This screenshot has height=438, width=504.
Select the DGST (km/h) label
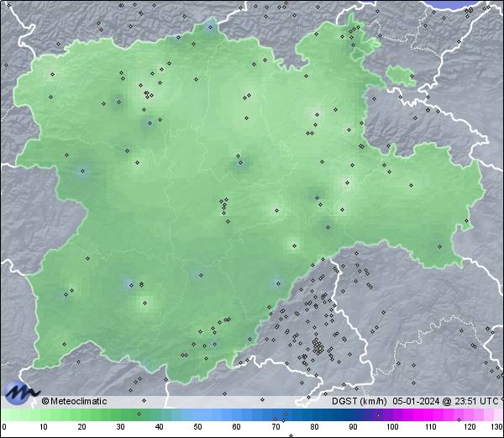(360, 401)
